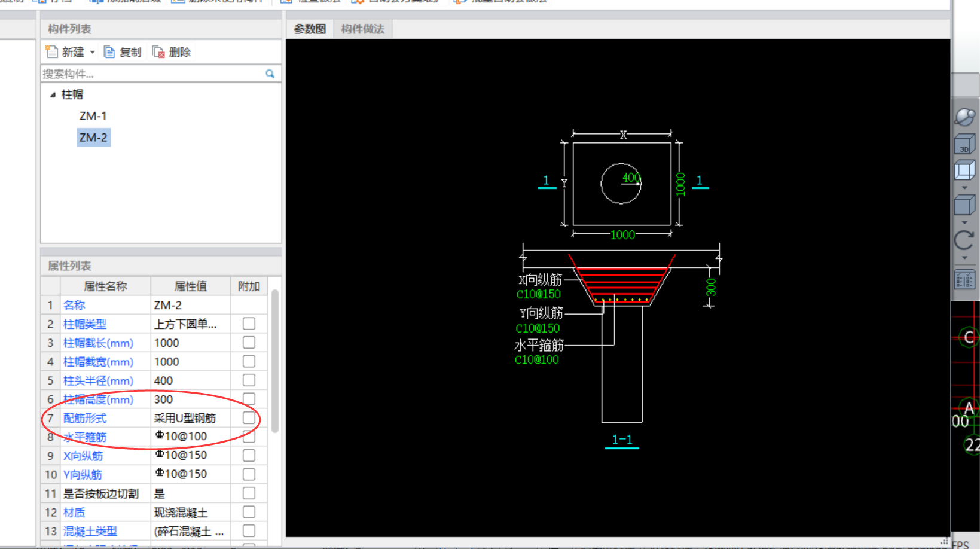Toggle 附加 checkbox for Y向纵筋
Screen dimensions: 980x549
[x=249, y=474]
